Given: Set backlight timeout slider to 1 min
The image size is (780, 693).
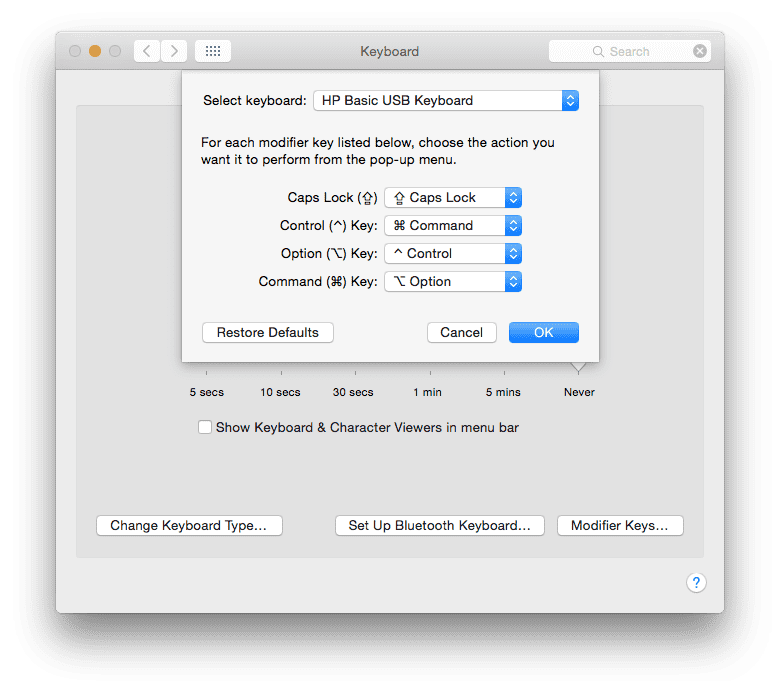Looking at the screenshot, I should 430,373.
